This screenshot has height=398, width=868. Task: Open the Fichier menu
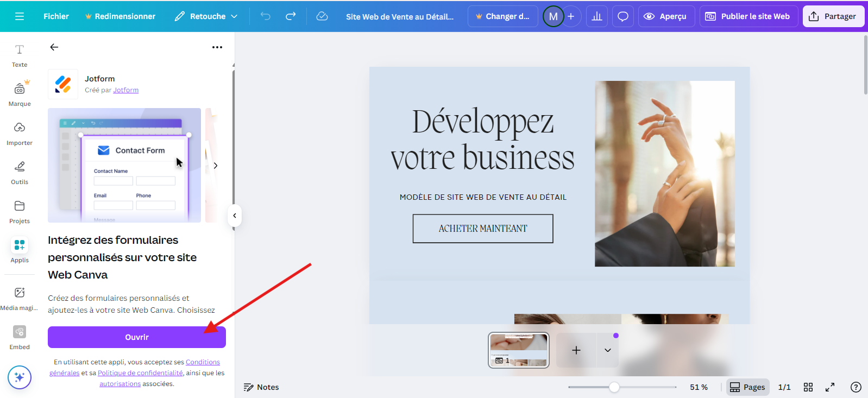point(56,16)
